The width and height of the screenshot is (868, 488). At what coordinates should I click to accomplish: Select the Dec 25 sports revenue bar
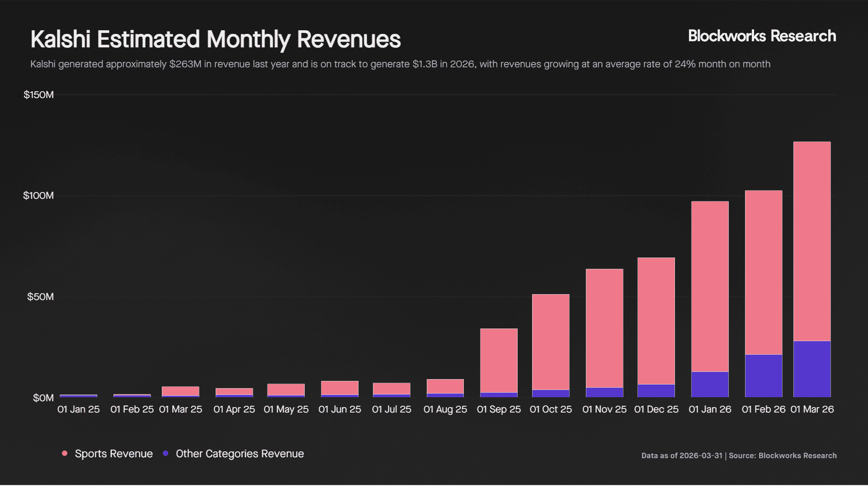tap(656, 321)
